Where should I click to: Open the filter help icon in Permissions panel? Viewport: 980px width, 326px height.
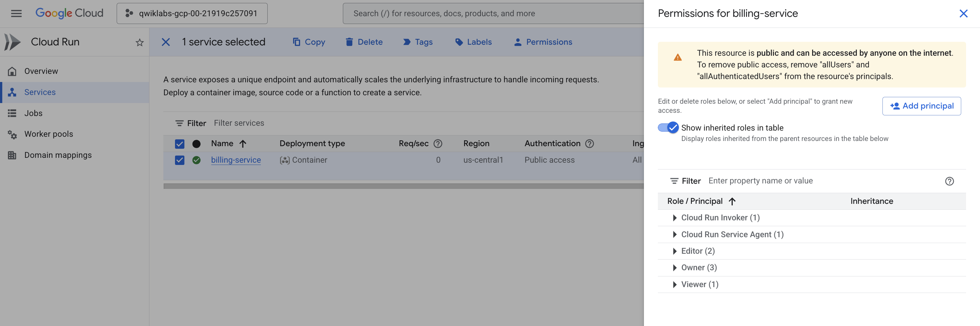(x=950, y=181)
